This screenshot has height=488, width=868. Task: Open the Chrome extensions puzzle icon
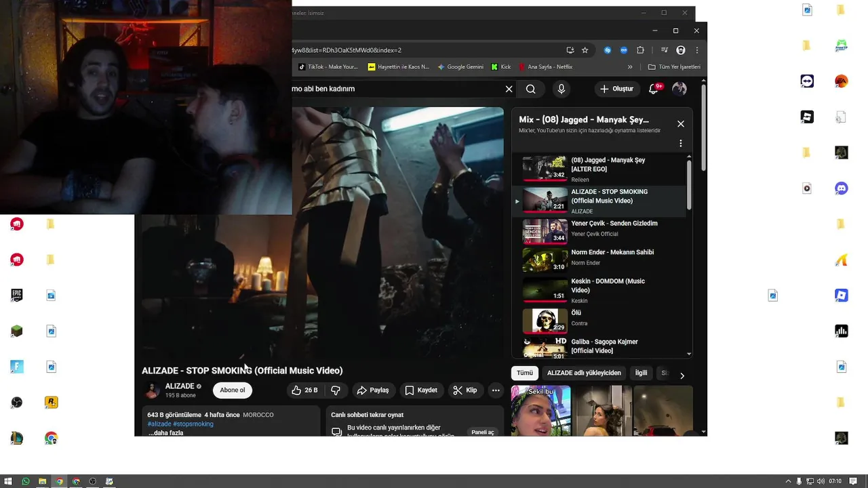[640, 50]
